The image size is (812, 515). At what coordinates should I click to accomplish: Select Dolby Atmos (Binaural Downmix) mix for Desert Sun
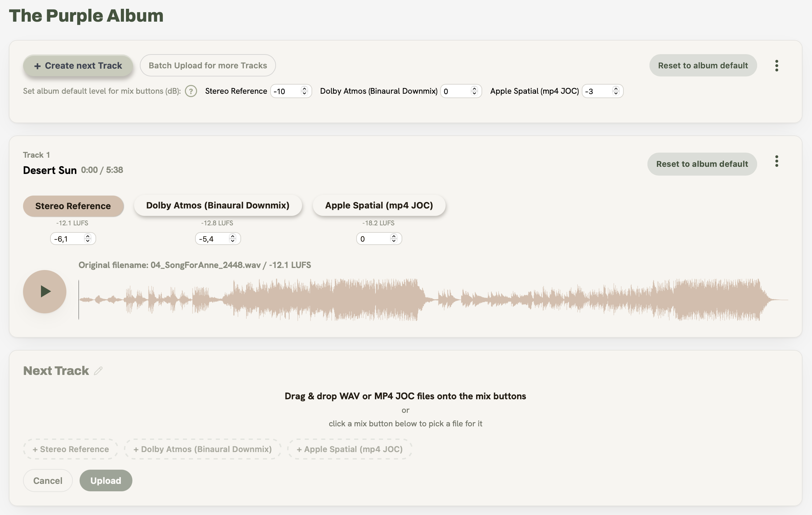[218, 205]
